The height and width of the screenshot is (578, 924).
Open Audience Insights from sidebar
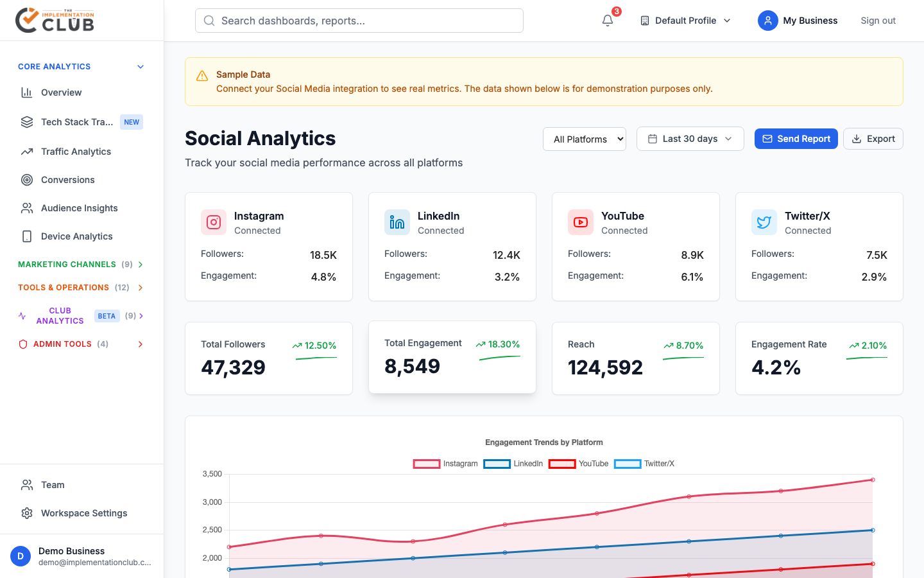click(x=79, y=208)
